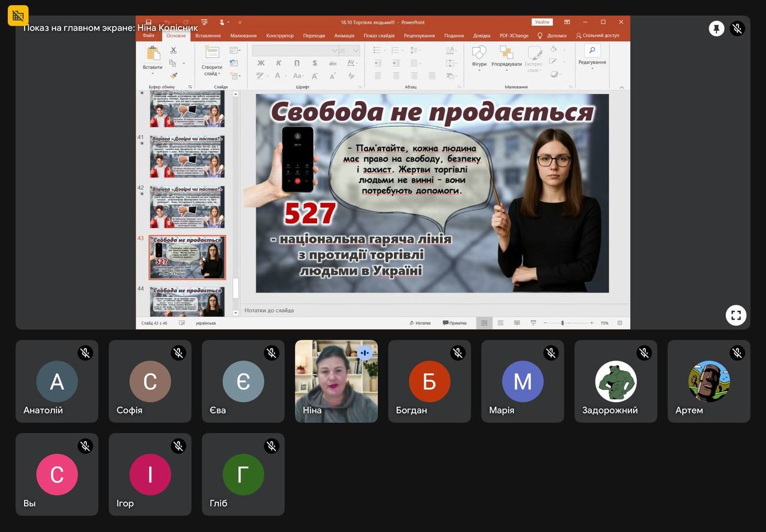Screen dimensions: 766x532
Task: Collapse the PowerPoint ribbon with the chevron
Action: click(x=622, y=87)
